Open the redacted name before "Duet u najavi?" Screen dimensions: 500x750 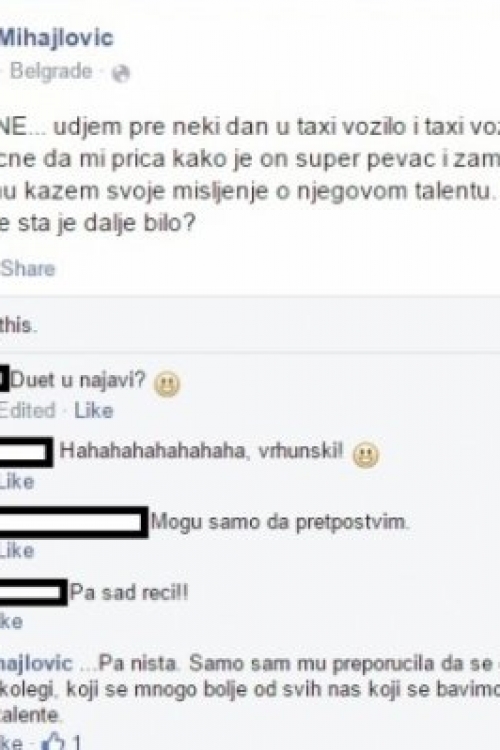point(4,379)
